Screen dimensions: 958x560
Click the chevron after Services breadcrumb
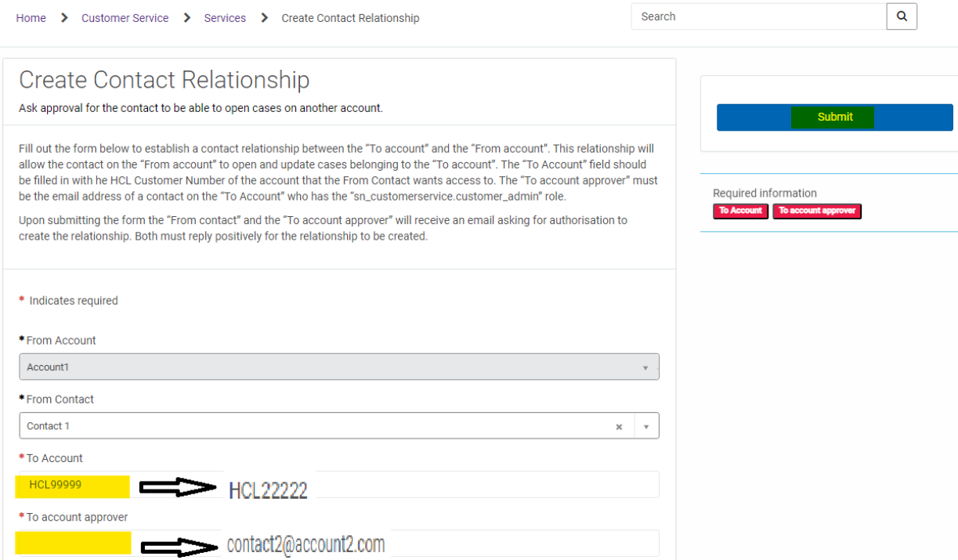point(264,18)
